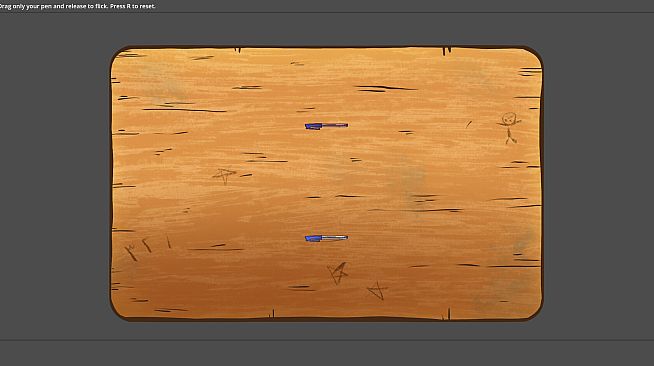The width and height of the screenshot is (654, 366).
Task: Click the 'Press R to reset' instruction text
Action: pyautogui.click(x=133, y=6)
